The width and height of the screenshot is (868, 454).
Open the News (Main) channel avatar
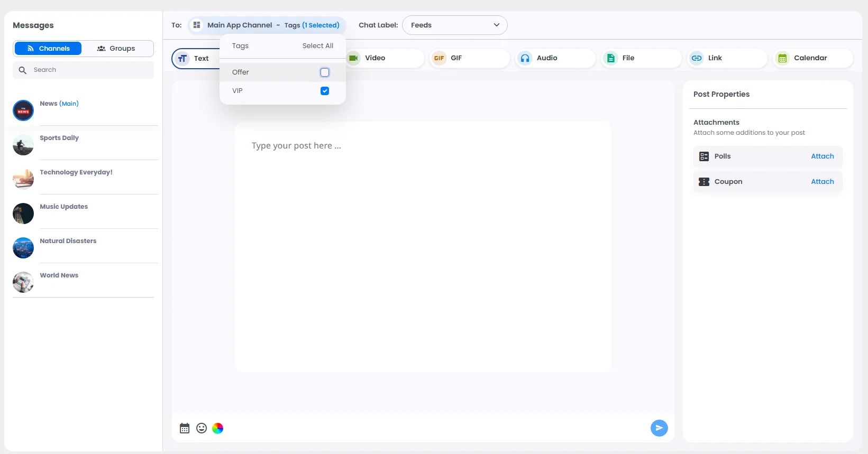tap(23, 110)
